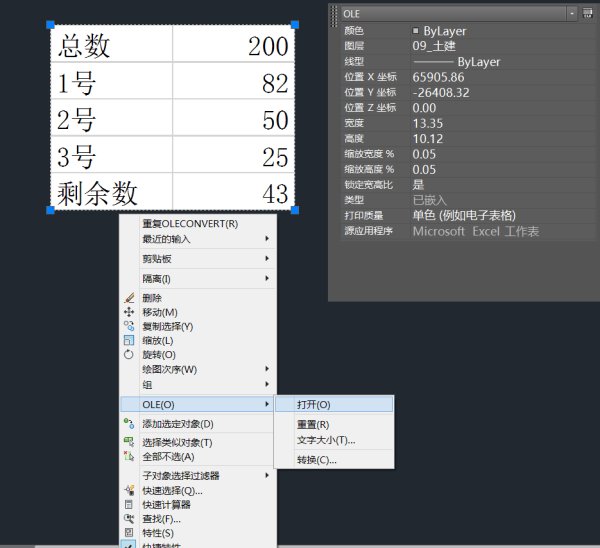Click dropdown arrow of OLE selector
Screen dimensions: 600x548
coord(571,14)
